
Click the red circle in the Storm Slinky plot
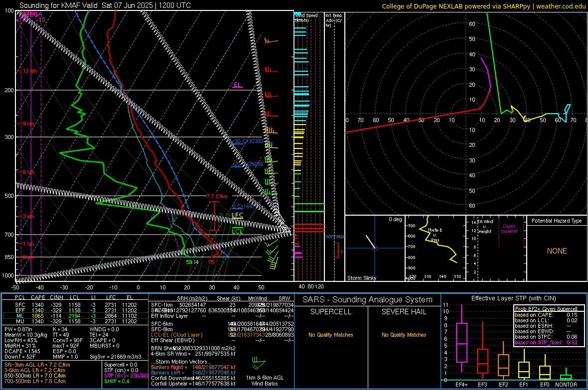click(375, 248)
